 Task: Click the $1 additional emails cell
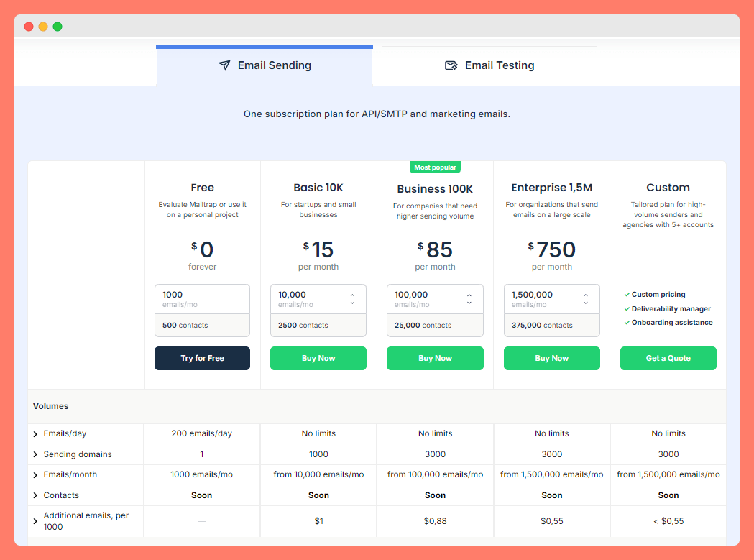(319, 521)
